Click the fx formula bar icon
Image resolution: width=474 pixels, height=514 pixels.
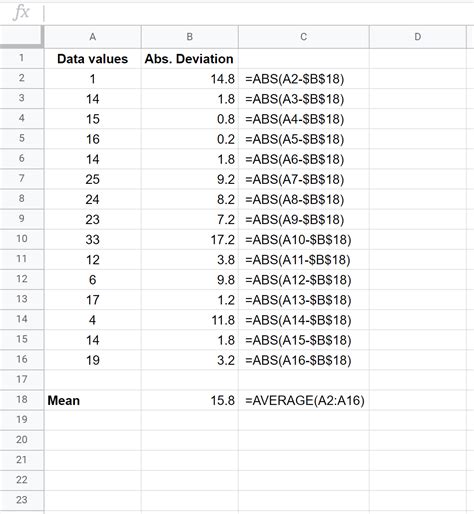click(x=21, y=13)
